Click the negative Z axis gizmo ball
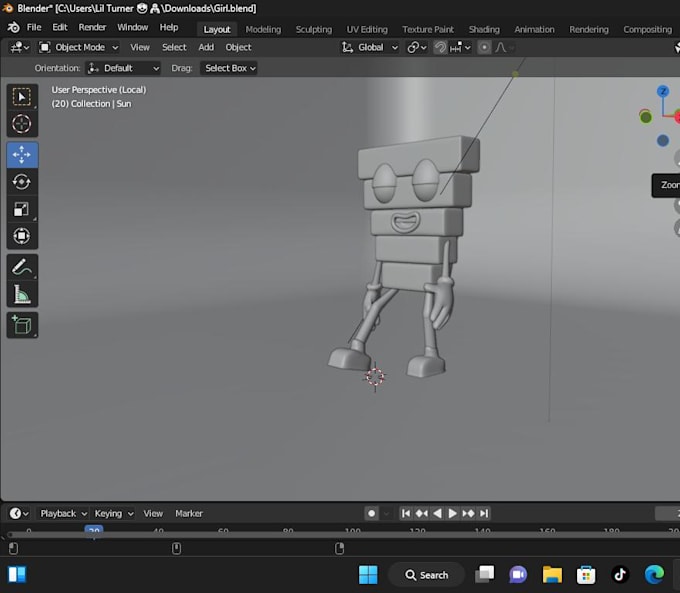680x593 pixels. tap(663, 141)
